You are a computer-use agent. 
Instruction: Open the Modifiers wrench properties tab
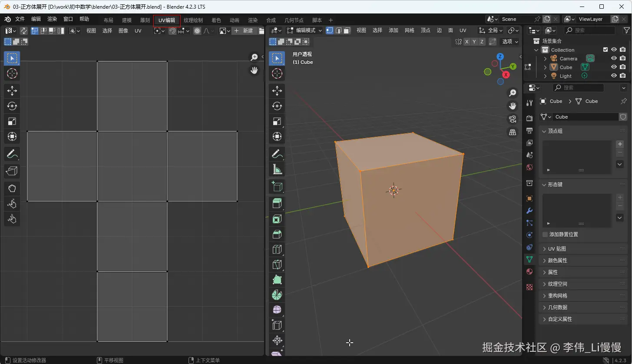tap(529, 211)
